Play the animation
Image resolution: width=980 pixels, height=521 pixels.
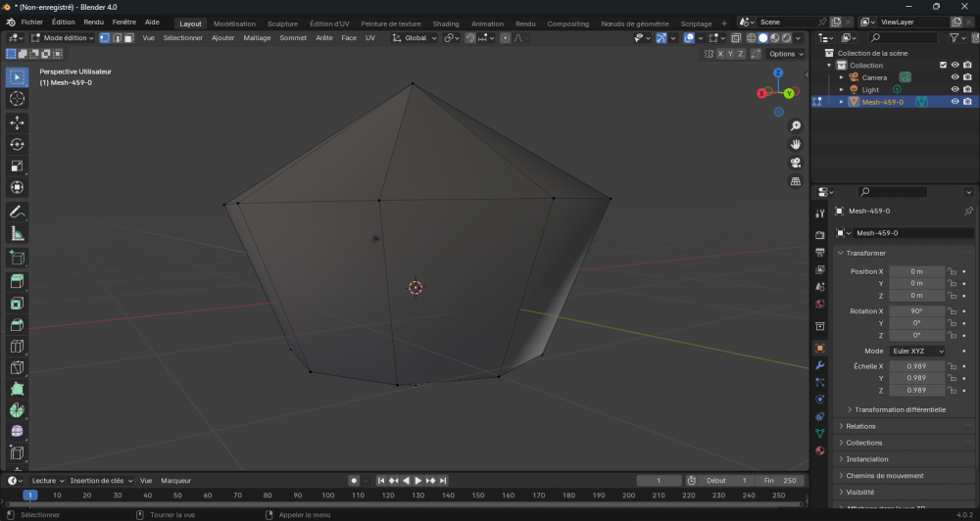tap(418, 481)
